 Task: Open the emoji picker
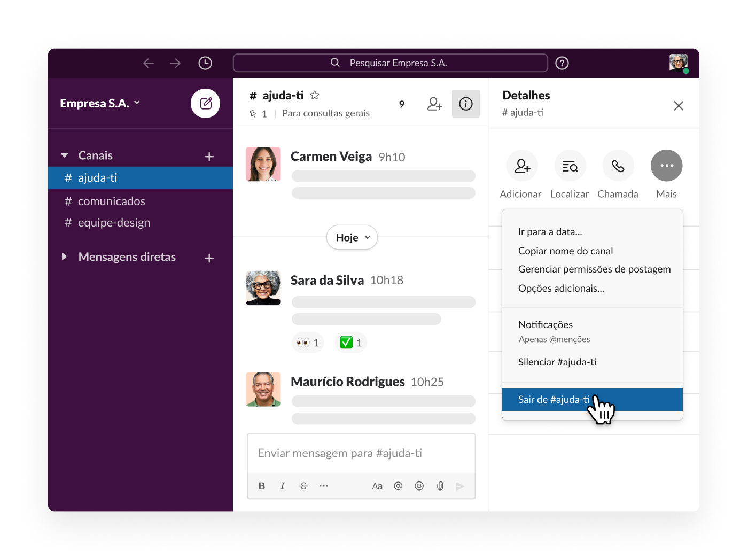pyautogui.click(x=419, y=486)
